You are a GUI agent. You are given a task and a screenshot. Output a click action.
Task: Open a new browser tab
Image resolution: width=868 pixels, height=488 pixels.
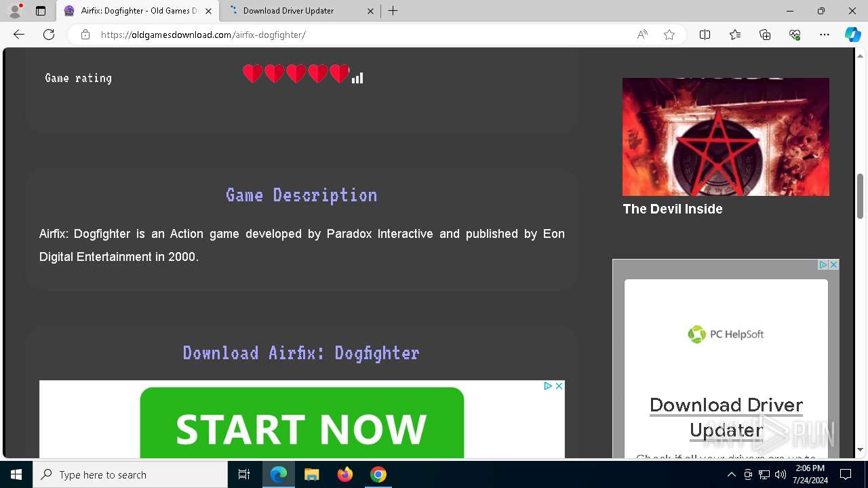pos(393,11)
